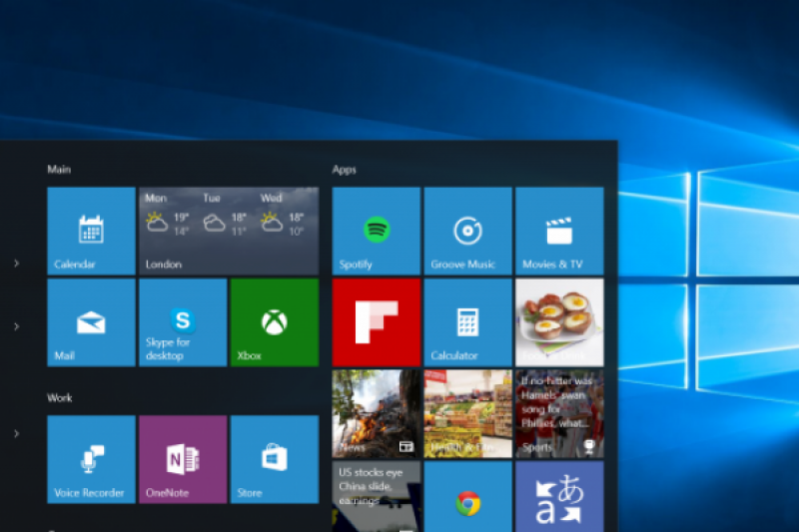Open the Calculator app
Image resolution: width=799 pixels, height=532 pixels.
(467, 322)
